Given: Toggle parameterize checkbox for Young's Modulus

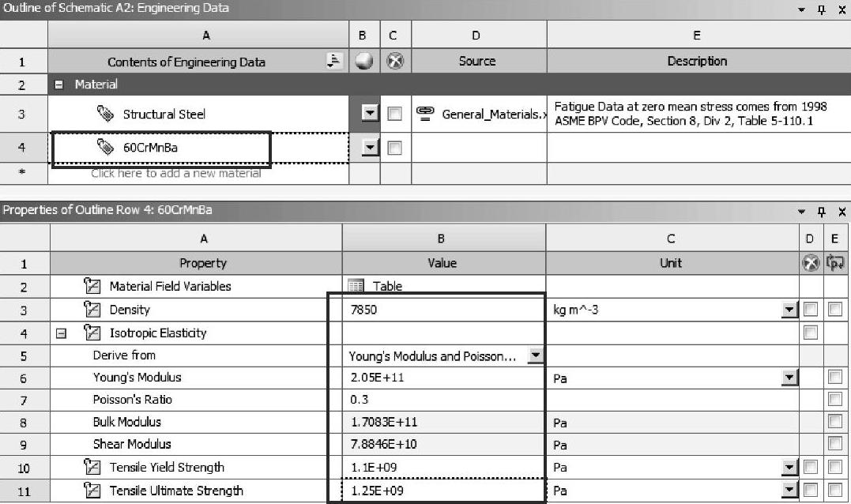Looking at the screenshot, I should (x=834, y=377).
